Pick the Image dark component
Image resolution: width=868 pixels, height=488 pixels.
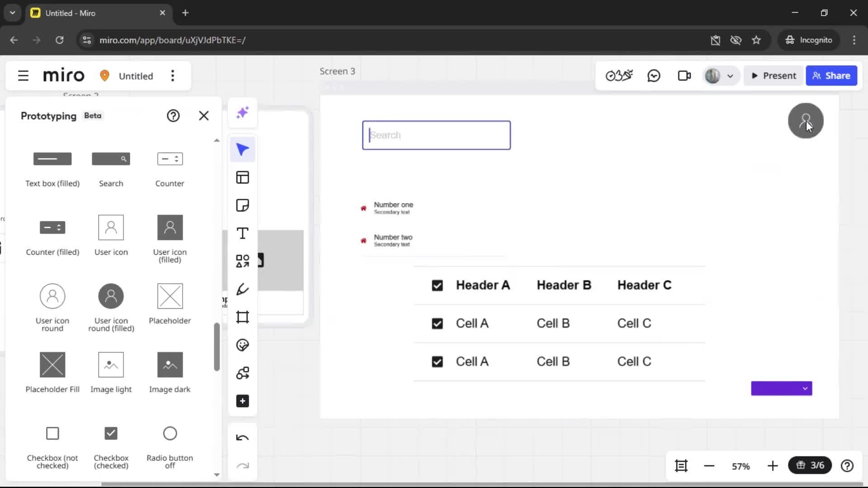(170, 372)
